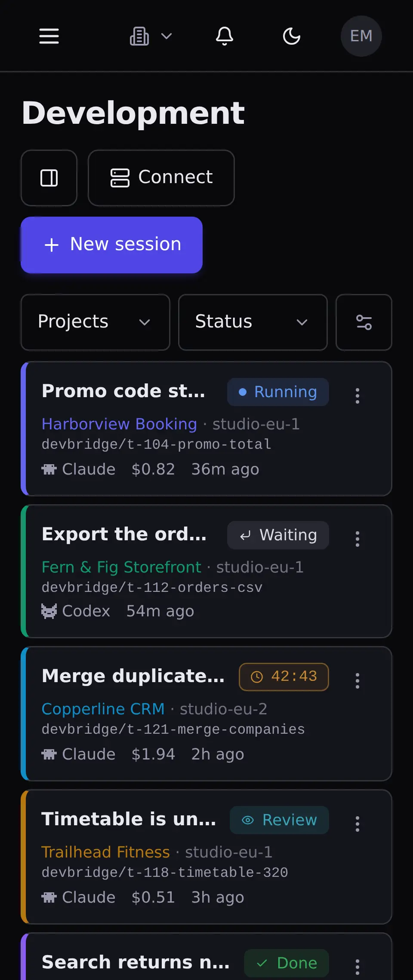This screenshot has width=413, height=980.
Task: Open the filter settings sliders icon
Action: coord(364,322)
